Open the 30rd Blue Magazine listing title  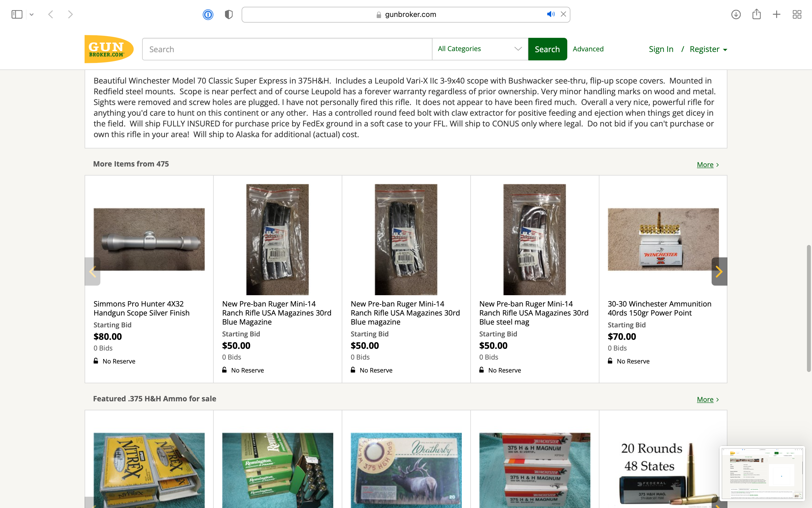[277, 313]
